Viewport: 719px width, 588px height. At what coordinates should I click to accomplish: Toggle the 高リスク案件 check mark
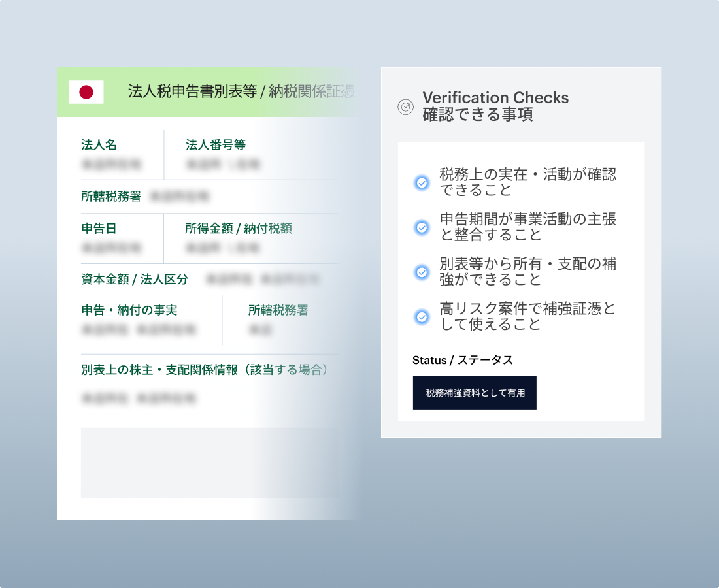coord(422,317)
